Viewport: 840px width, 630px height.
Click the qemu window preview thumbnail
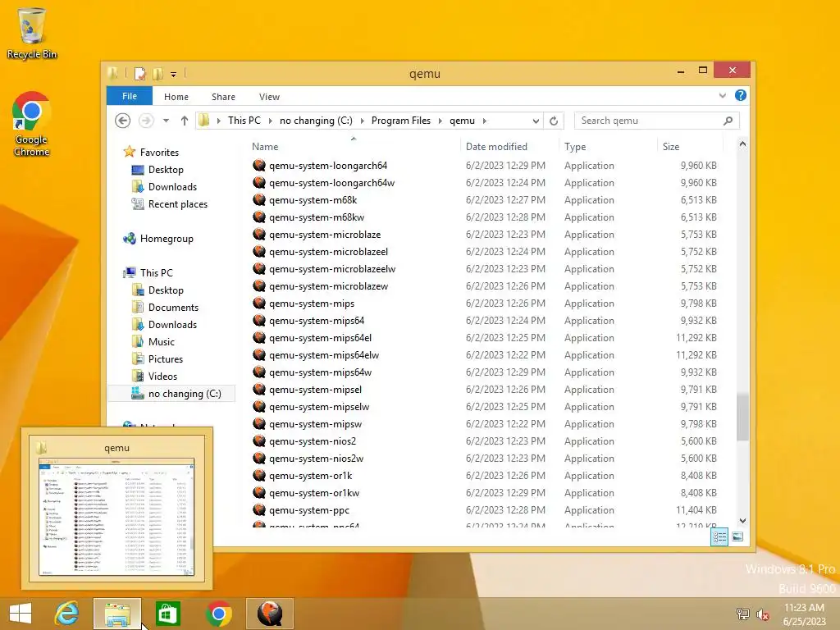point(116,517)
